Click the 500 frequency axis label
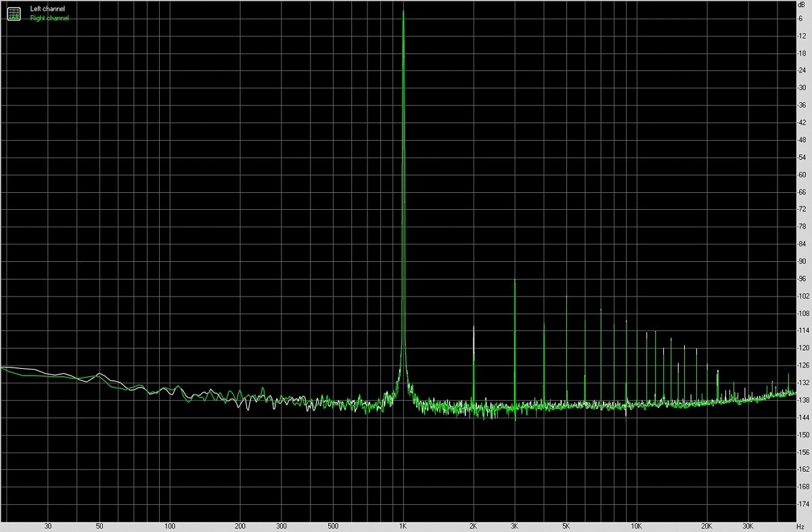The height and width of the screenshot is (532, 812). [333, 526]
